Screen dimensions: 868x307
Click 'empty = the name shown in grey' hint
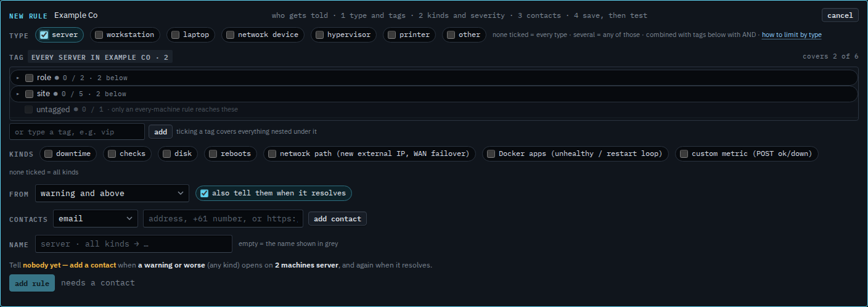(289, 244)
